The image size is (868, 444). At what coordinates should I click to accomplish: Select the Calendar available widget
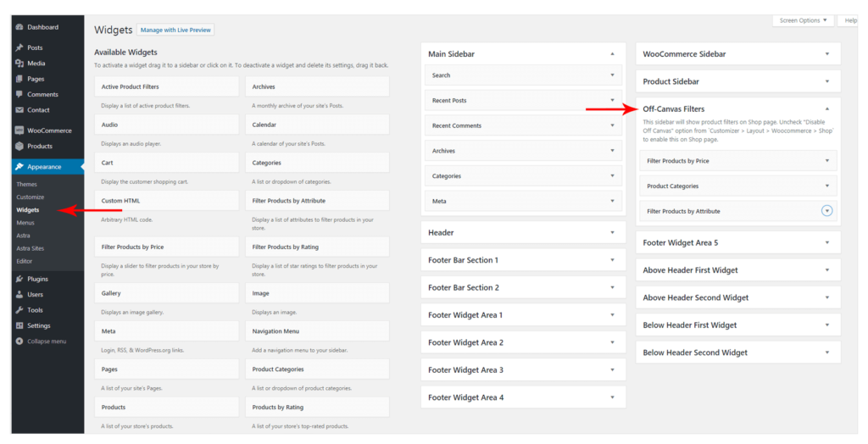tap(317, 125)
